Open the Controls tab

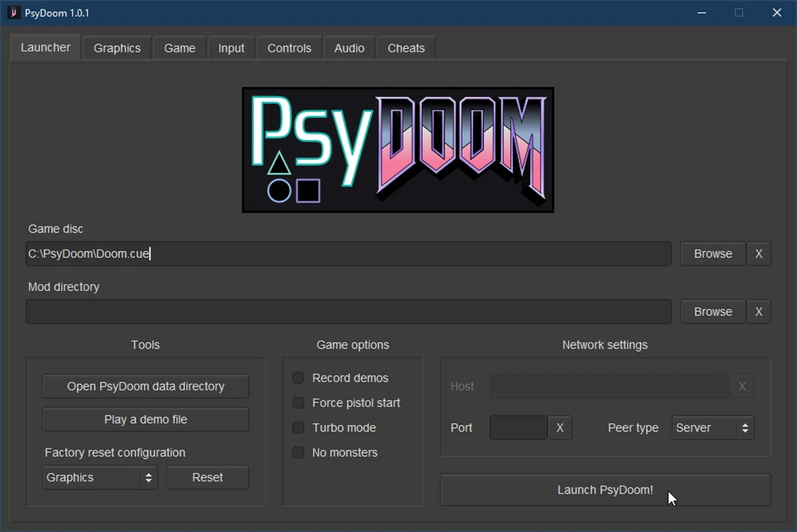(x=289, y=48)
